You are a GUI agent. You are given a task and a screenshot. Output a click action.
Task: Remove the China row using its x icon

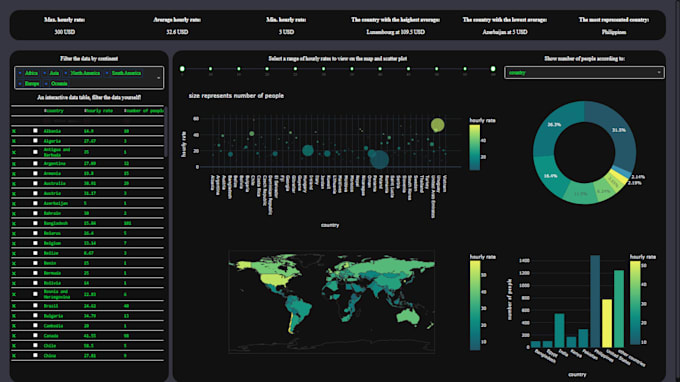14,356
